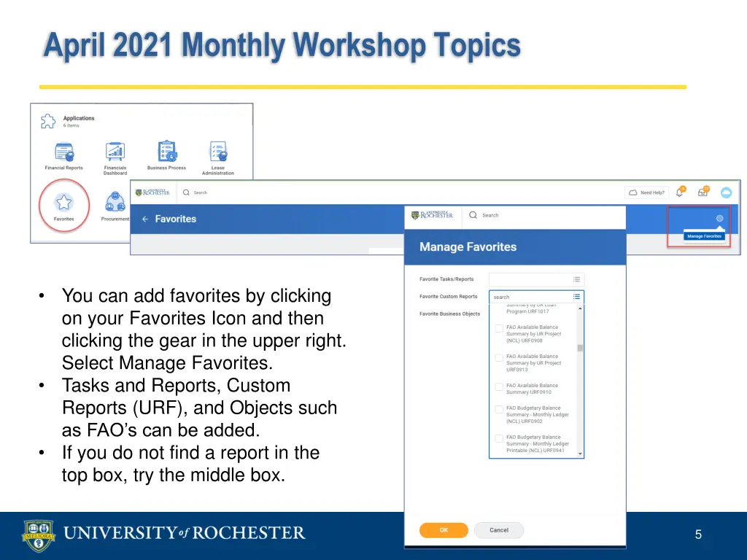Open the Business Process application icon
Screen dimensions: 747x560
[x=167, y=152]
